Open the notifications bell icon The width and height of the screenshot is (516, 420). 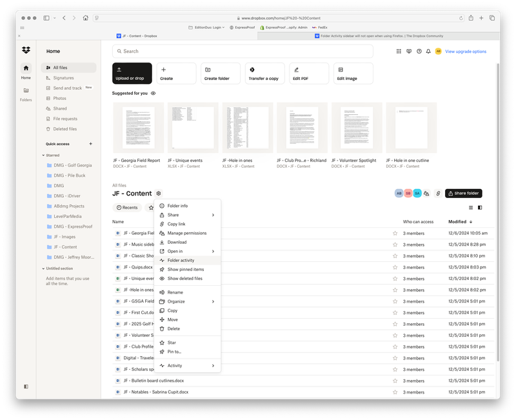[x=428, y=52]
